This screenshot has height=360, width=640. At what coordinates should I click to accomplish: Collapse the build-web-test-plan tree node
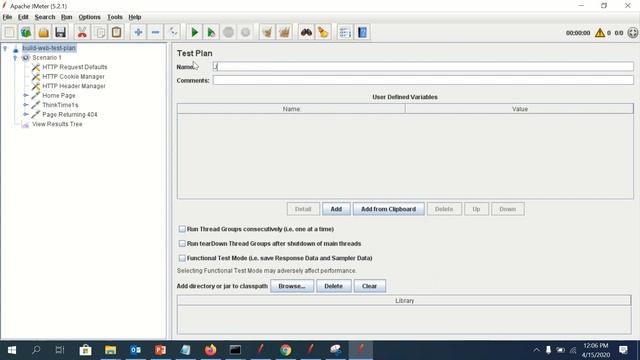coord(5,48)
